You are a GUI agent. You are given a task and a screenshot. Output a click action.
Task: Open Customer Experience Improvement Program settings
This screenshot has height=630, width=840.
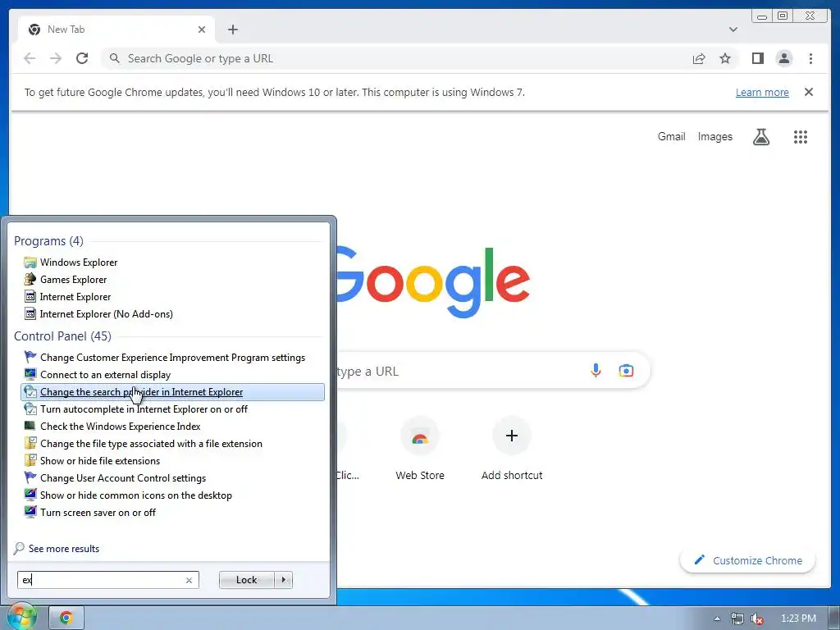click(172, 358)
